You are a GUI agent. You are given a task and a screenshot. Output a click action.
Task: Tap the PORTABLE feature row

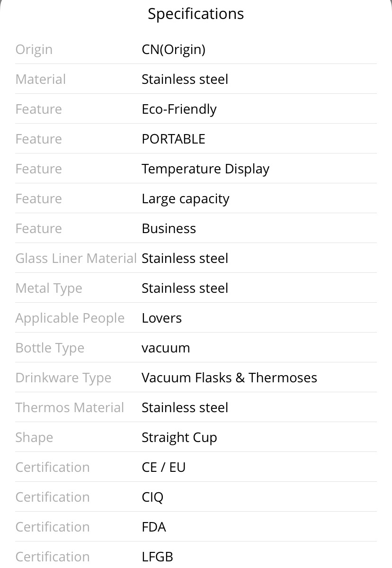point(196,139)
